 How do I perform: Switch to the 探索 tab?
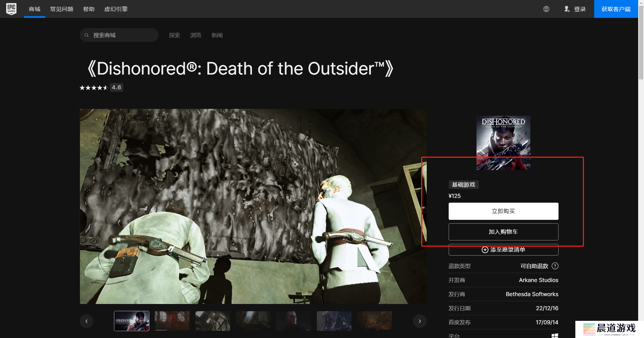tap(174, 35)
